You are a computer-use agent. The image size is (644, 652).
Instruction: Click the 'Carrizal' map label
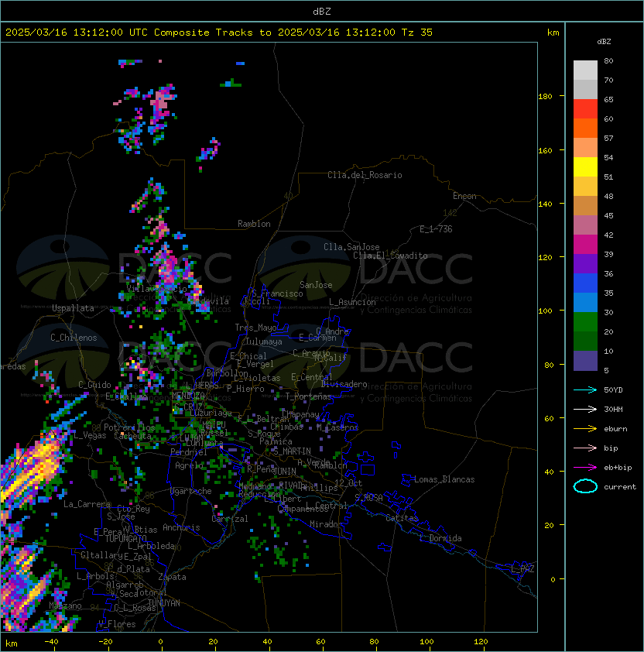pyautogui.click(x=230, y=519)
